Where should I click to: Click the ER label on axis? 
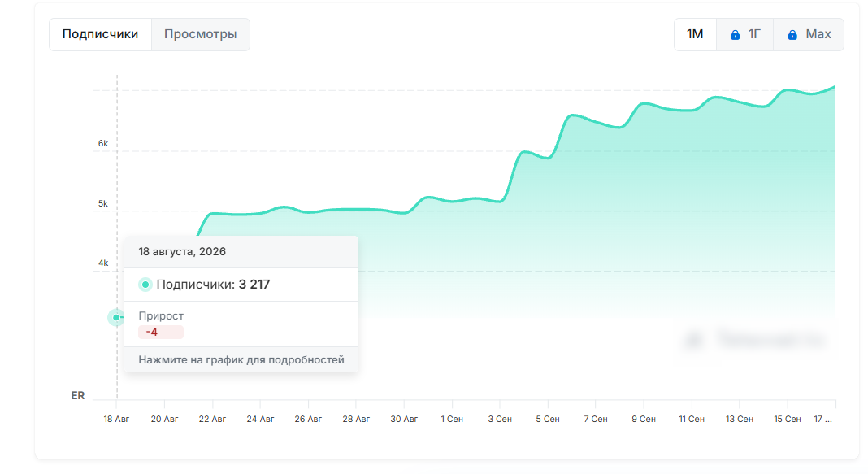click(x=78, y=395)
